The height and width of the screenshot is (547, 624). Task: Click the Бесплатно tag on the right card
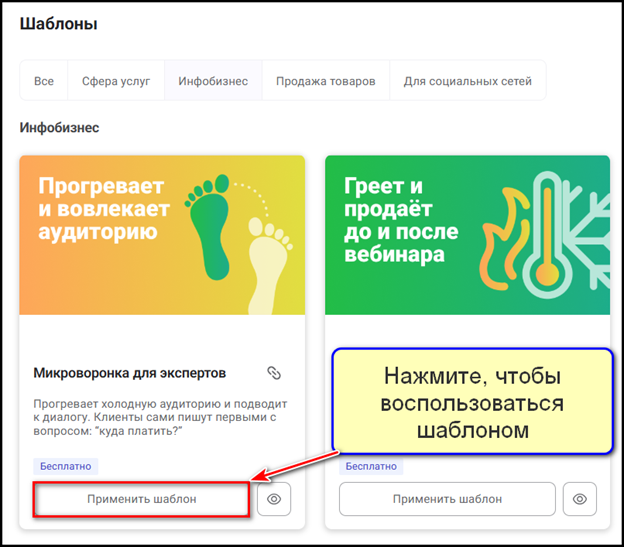pyautogui.click(x=370, y=466)
